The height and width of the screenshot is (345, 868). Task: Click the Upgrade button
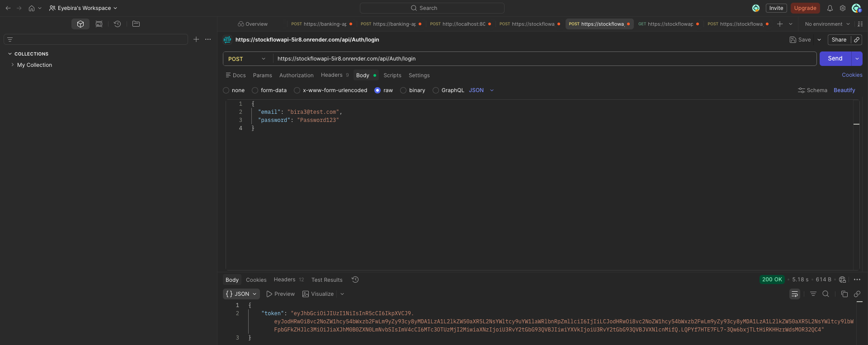(x=805, y=8)
